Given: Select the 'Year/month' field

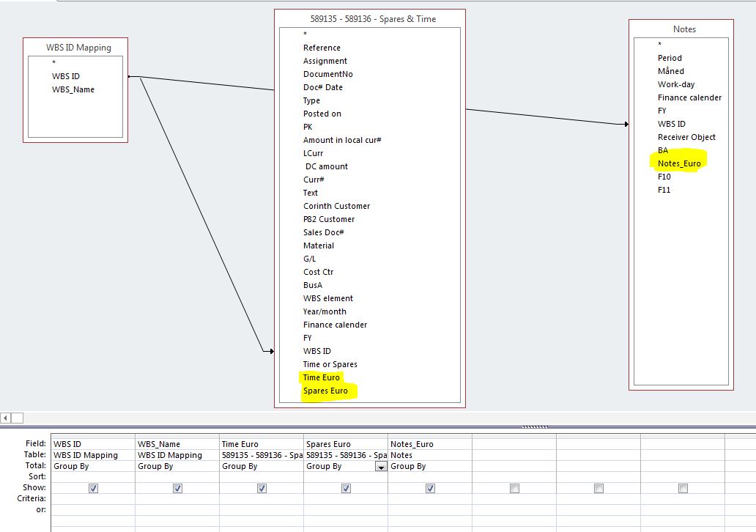Looking at the screenshot, I should point(325,311).
